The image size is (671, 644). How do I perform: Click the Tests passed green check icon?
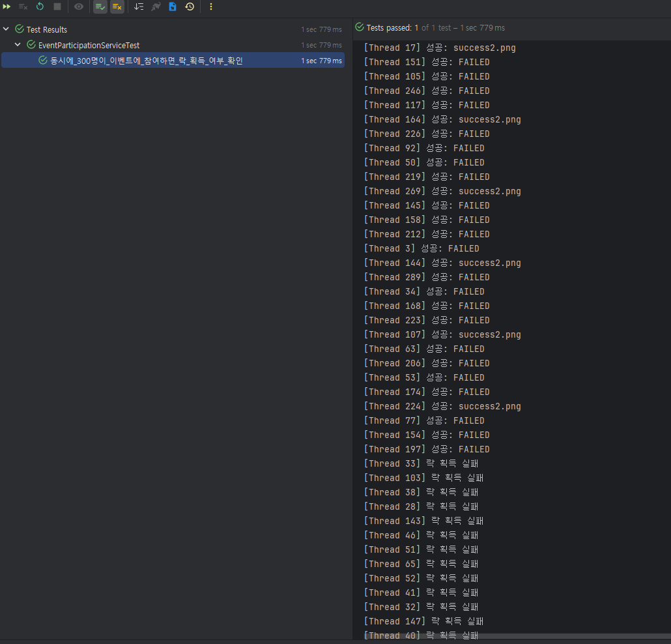pos(360,27)
